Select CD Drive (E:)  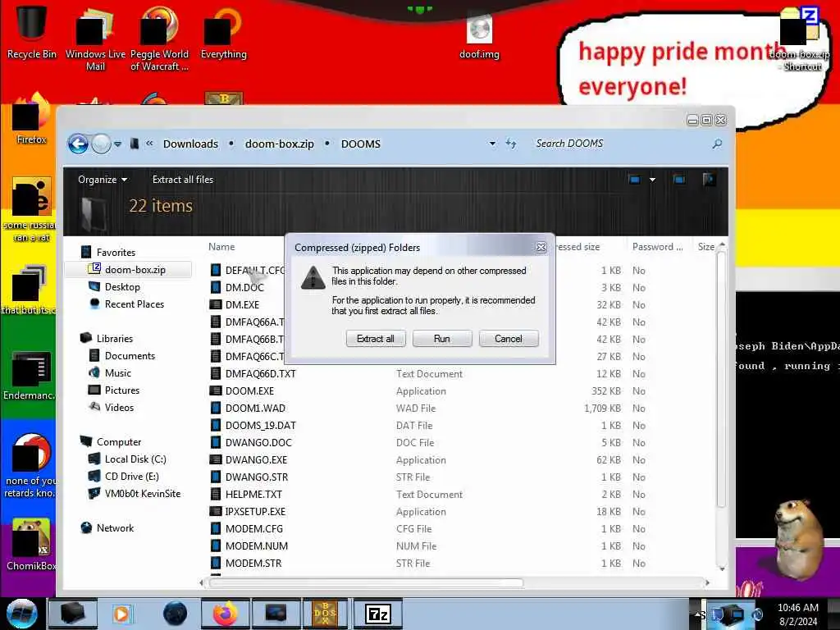click(x=132, y=477)
